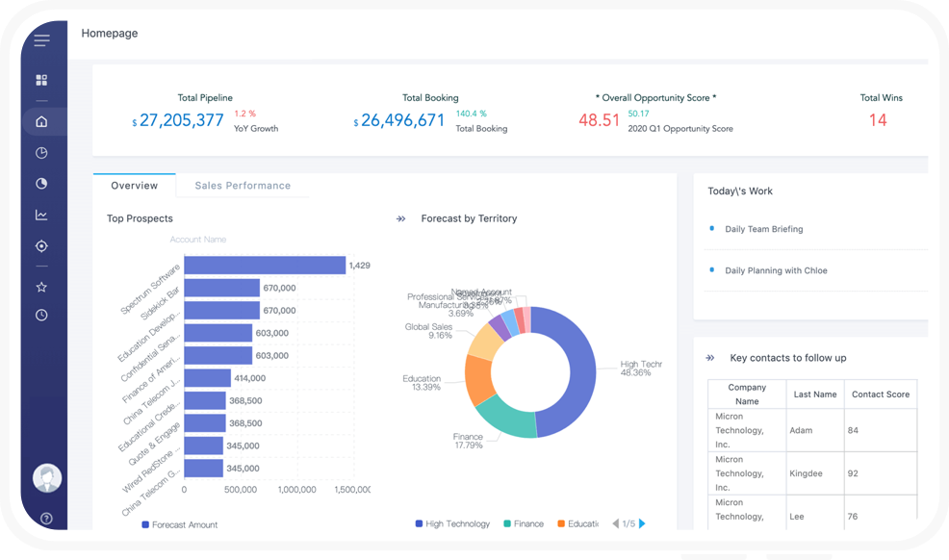This screenshot has height=560, width=949.
Task: Open the hamburger menu in the sidebar
Action: (x=41, y=40)
